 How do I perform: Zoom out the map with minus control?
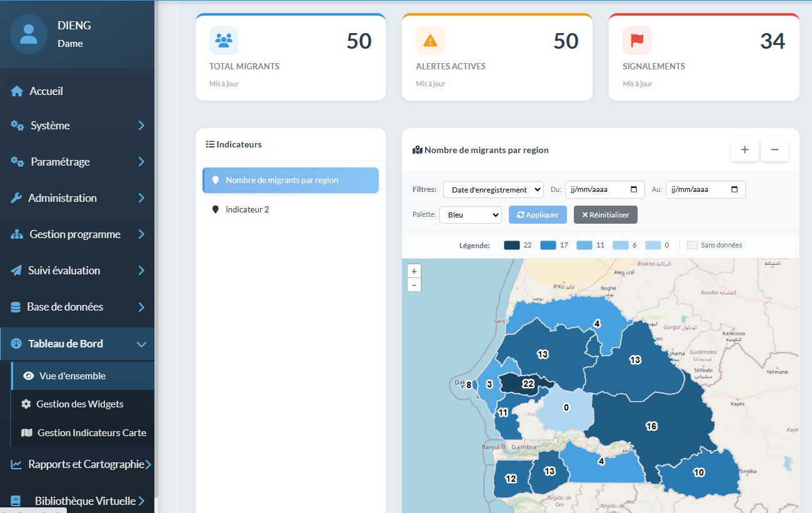coord(414,285)
